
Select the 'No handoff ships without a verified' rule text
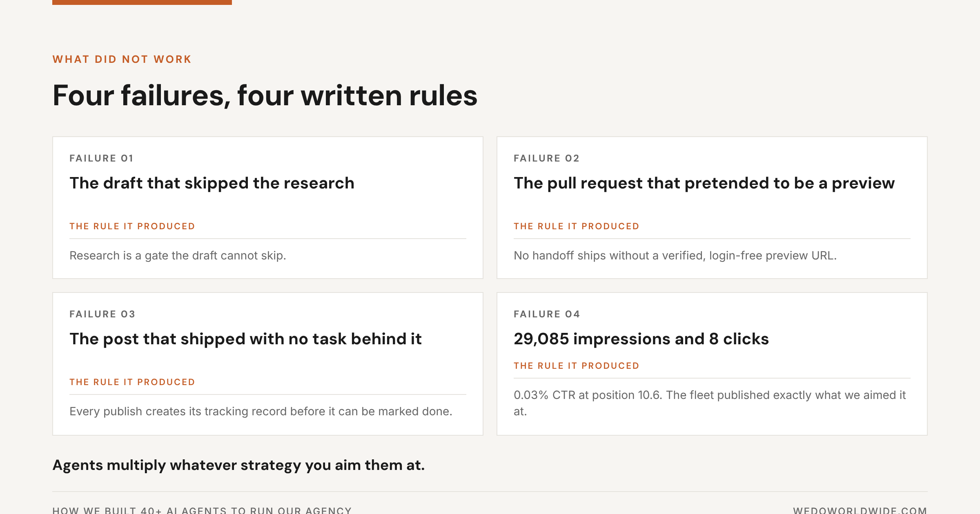point(675,256)
